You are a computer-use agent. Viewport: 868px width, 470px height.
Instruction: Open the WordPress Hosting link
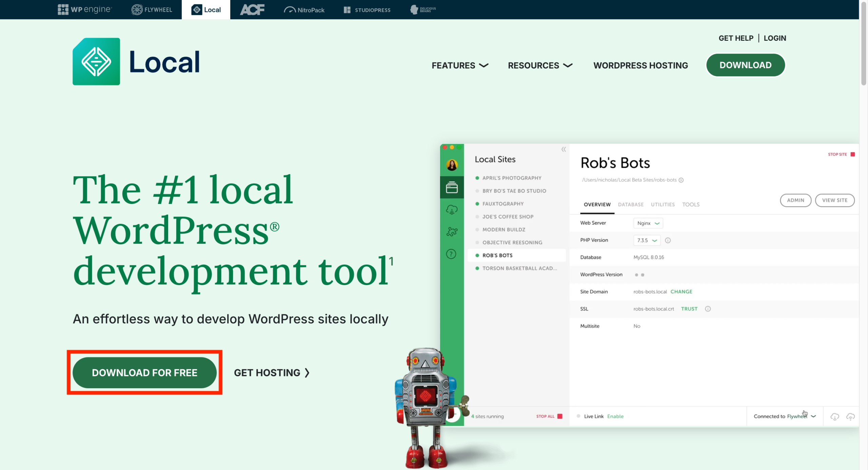(x=640, y=65)
